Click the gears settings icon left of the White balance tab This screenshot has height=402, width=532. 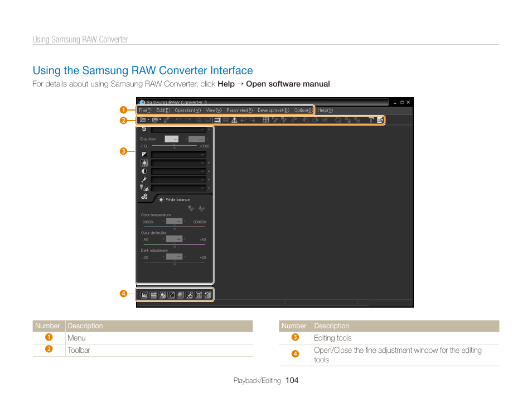pyautogui.click(x=144, y=197)
